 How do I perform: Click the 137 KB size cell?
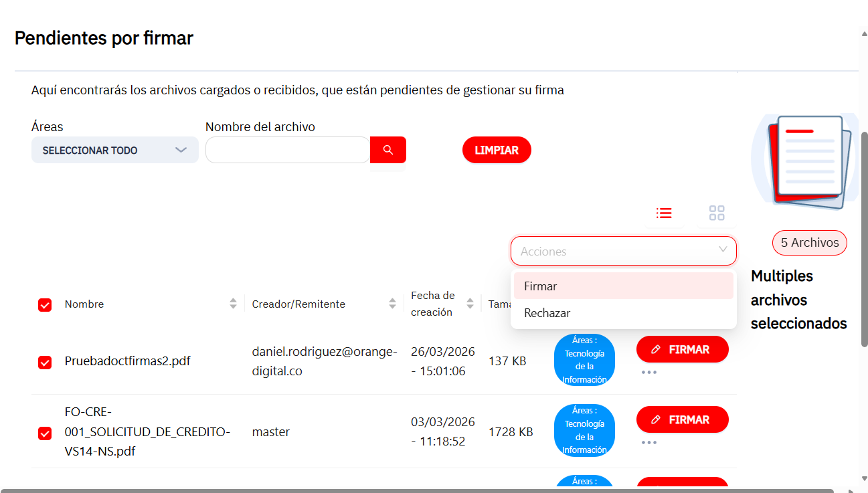[507, 361]
